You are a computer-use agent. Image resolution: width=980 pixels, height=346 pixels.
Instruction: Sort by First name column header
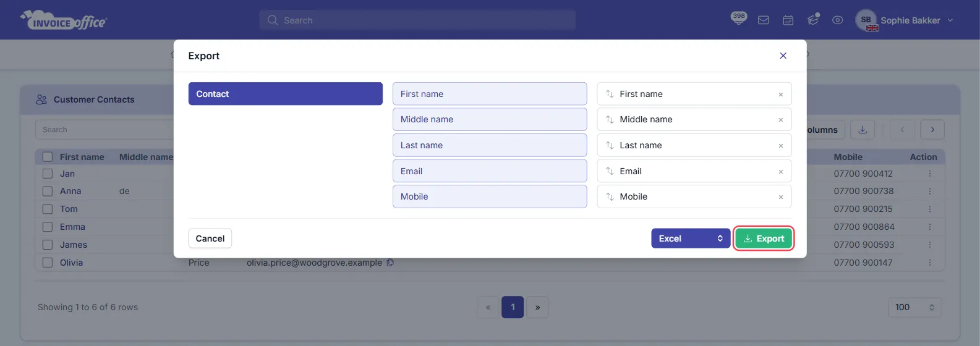tap(82, 157)
